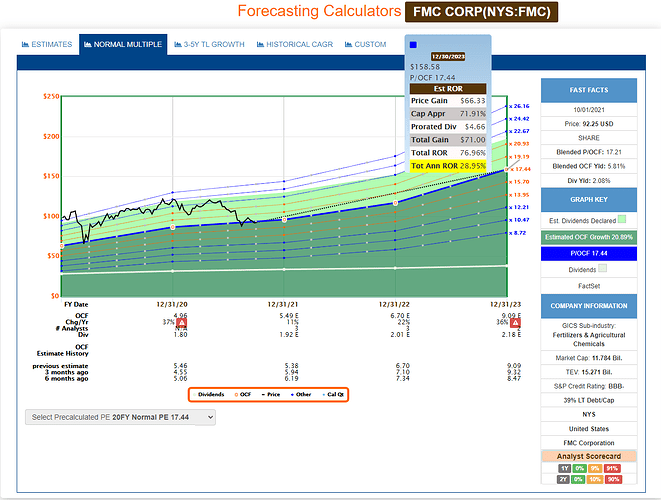Click the FAST FACTS header
This screenshot has height=500, width=661.
click(588, 90)
